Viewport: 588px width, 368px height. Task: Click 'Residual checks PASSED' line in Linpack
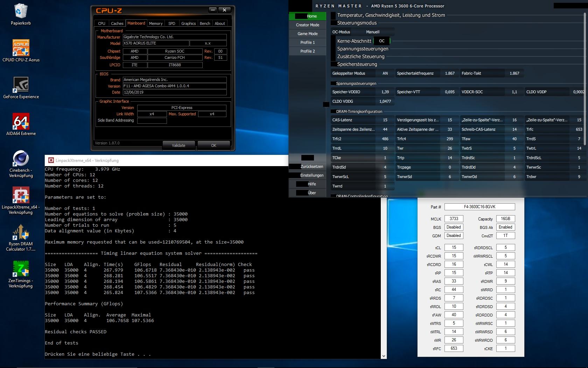[x=76, y=332]
